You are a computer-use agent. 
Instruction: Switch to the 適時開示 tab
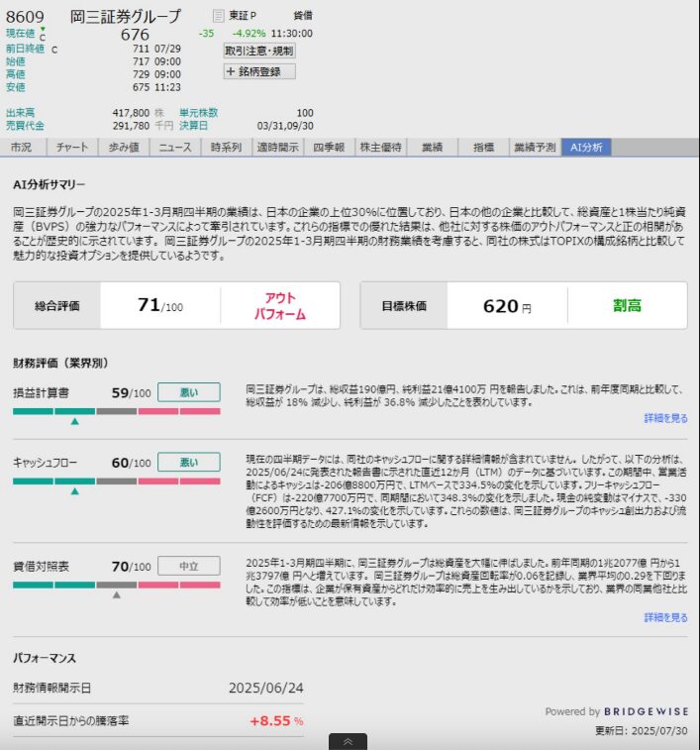click(278, 148)
